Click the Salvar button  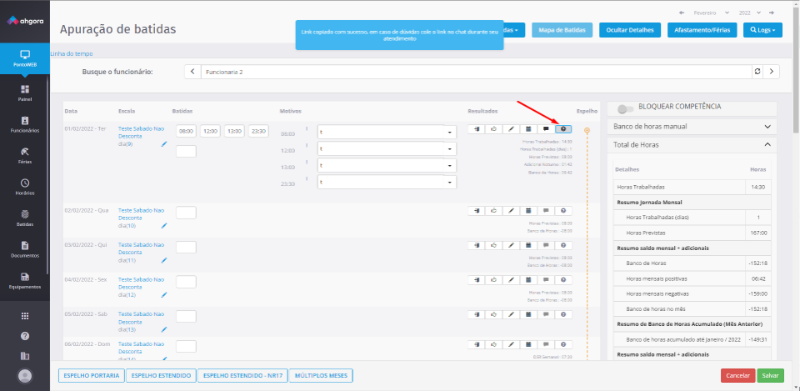click(770, 375)
